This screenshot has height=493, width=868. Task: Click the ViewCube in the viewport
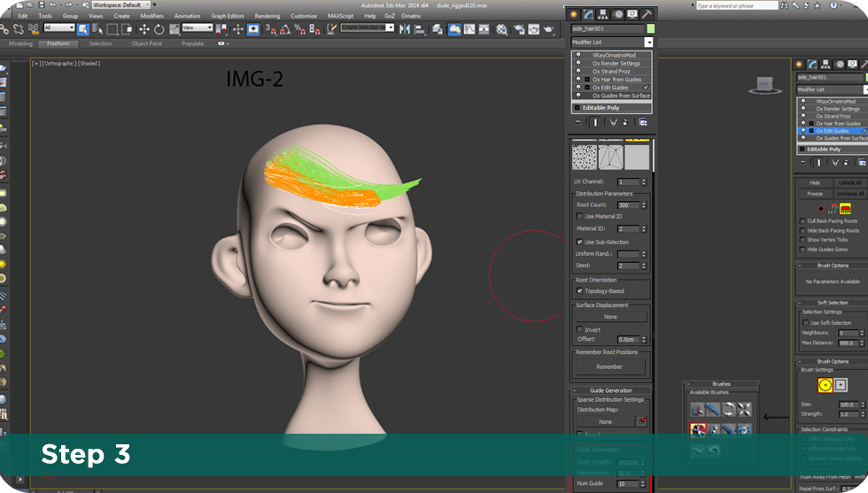(x=762, y=85)
